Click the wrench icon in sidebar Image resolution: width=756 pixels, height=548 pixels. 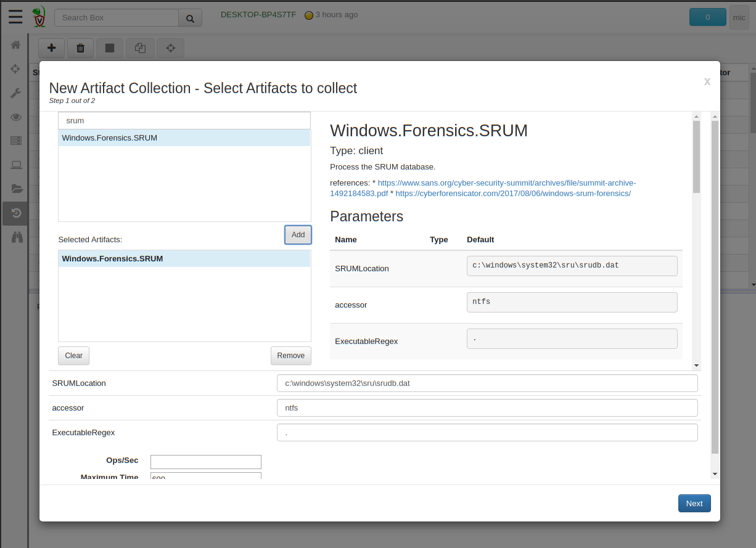(16, 93)
